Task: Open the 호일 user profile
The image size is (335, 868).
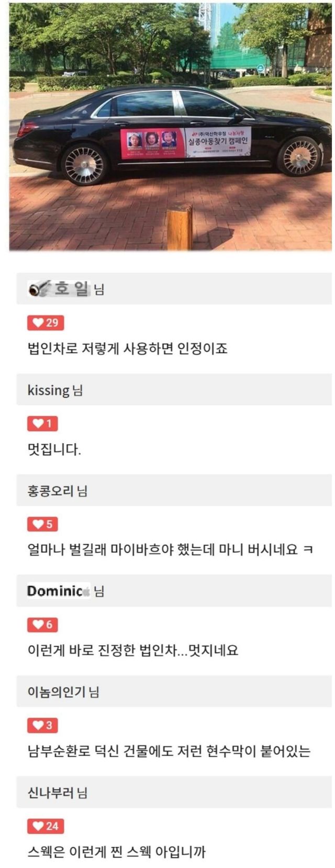Action: (x=72, y=289)
